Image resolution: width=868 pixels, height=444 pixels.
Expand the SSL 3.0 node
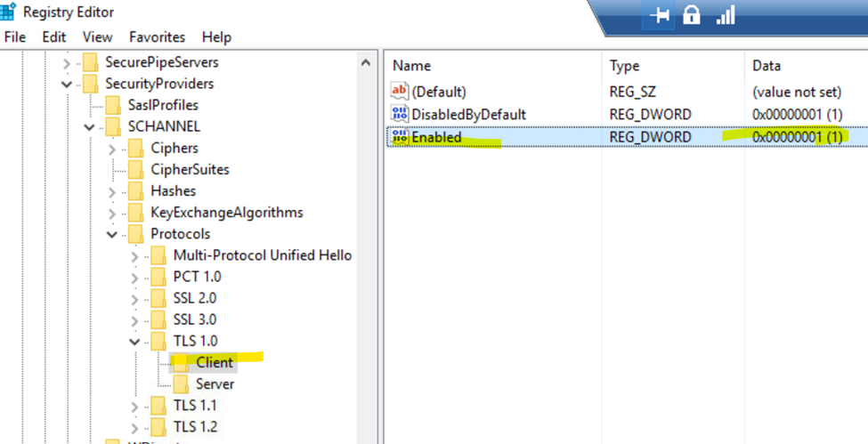point(135,320)
